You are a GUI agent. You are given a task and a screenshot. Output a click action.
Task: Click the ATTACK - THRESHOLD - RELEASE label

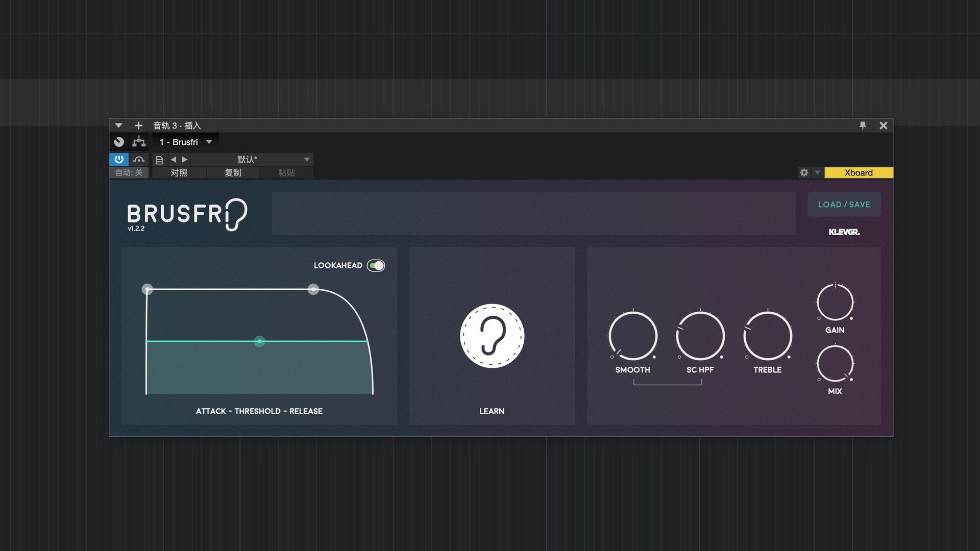259,411
